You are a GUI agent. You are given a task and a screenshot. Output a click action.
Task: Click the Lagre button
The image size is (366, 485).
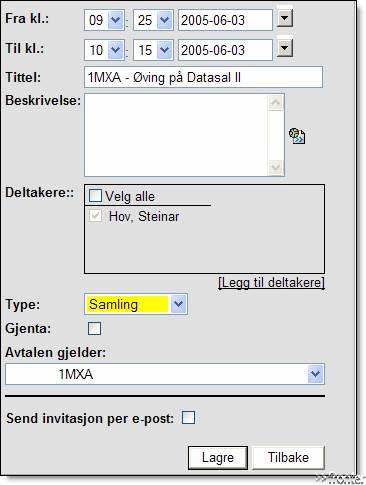pyautogui.click(x=218, y=457)
